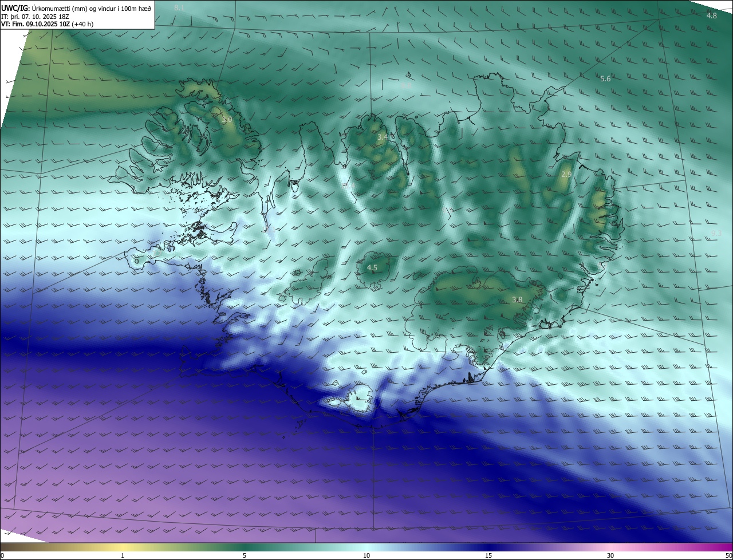Click the faint 9.3 value label east of Iceland
Screen dimensions: 733x560
(x=716, y=234)
